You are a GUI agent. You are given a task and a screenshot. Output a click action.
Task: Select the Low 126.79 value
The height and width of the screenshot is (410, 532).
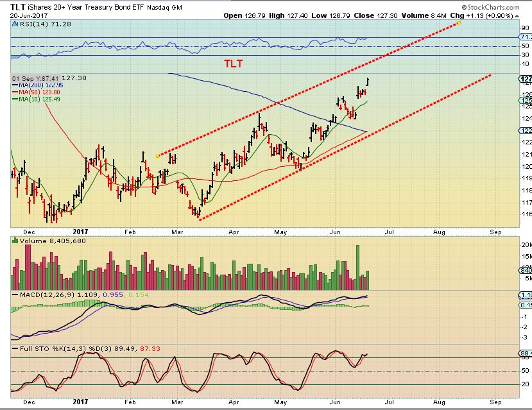click(330, 15)
